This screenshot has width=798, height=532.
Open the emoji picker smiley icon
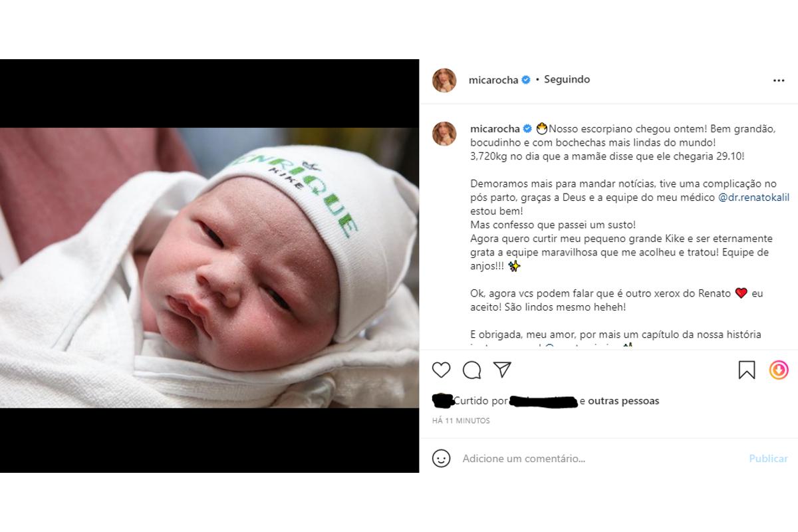(441, 458)
